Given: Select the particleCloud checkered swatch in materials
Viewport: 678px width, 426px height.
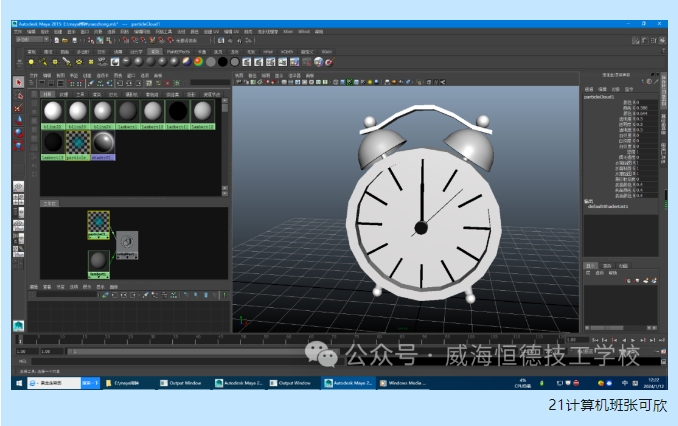Looking at the screenshot, I should [78, 146].
